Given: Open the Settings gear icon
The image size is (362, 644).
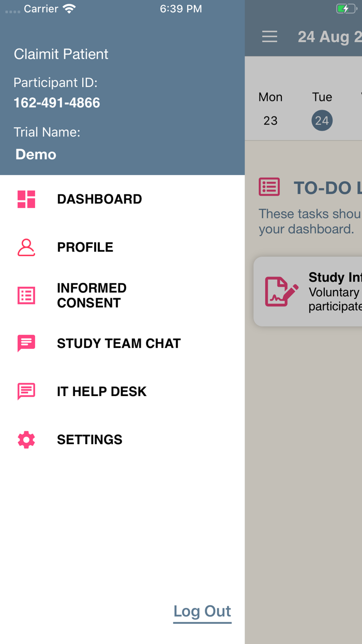Looking at the screenshot, I should [x=25, y=440].
